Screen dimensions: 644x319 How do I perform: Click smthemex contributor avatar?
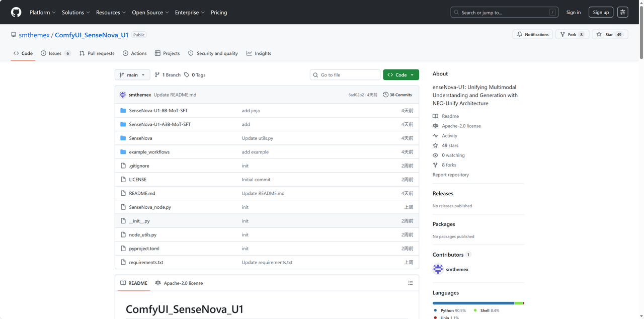coord(438,269)
